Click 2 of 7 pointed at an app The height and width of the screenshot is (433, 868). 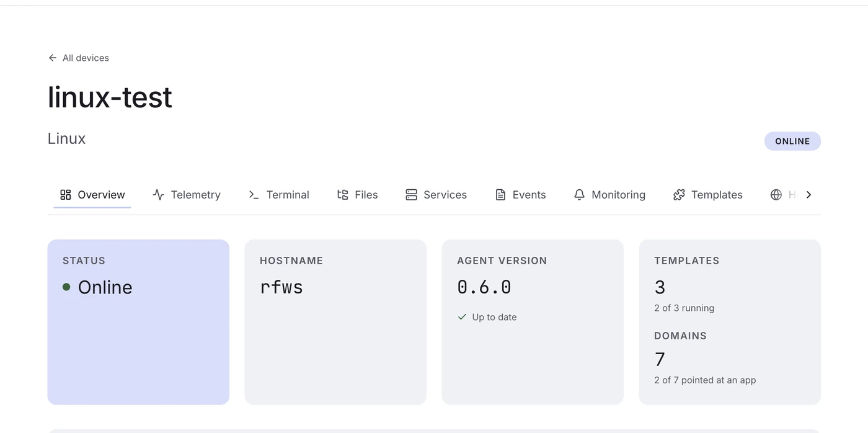pyautogui.click(x=705, y=380)
